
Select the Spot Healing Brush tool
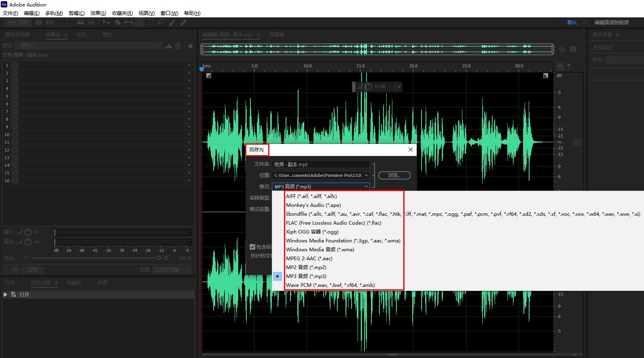(x=183, y=23)
